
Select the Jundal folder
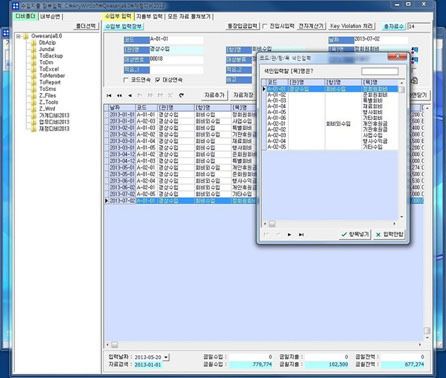[x=47, y=49]
